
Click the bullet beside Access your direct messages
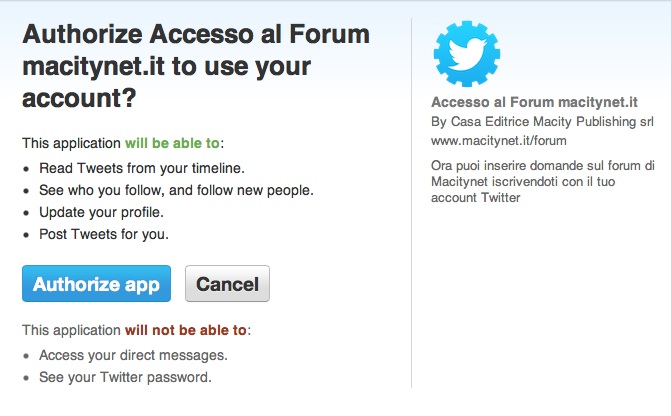pyautogui.click(x=27, y=356)
